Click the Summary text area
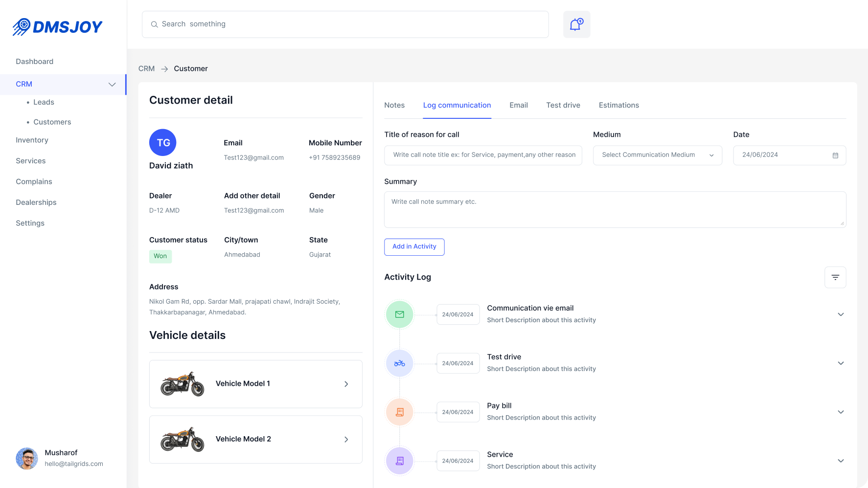This screenshot has width=868, height=488. pyautogui.click(x=615, y=209)
